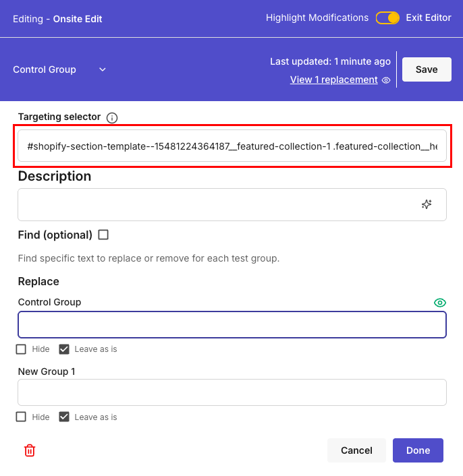Check Hide under New Group 1
This screenshot has height=476, width=463.
pyautogui.click(x=22, y=417)
